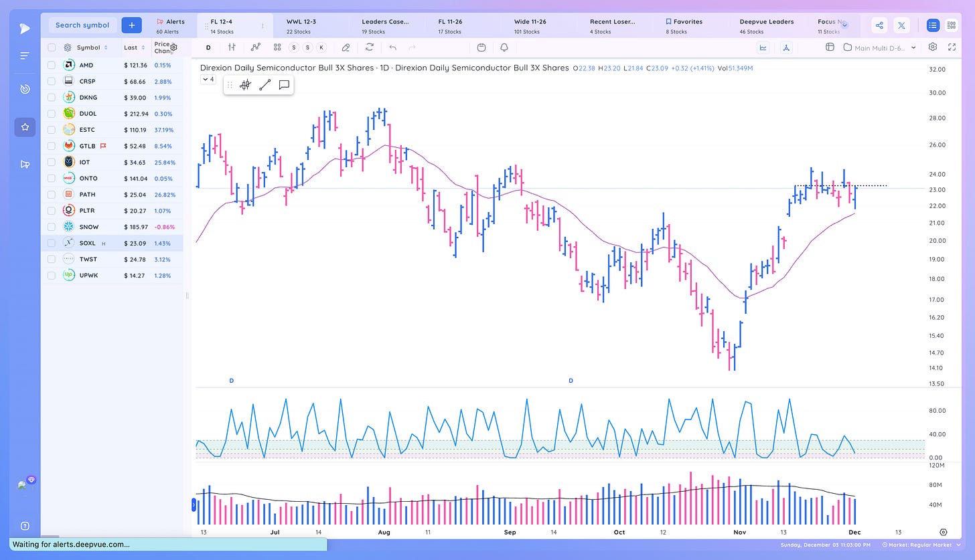Switch to grid view icon
Screen dimensions: 975x560
point(952,25)
